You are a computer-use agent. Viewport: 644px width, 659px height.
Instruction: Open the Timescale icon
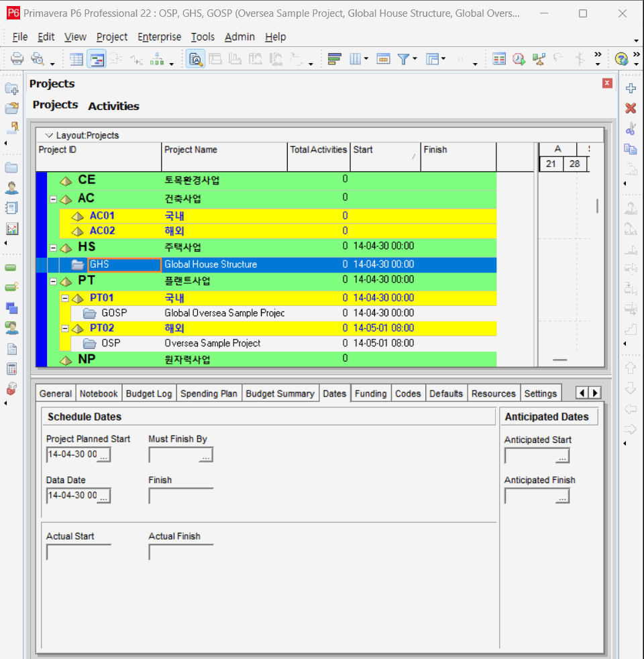tap(383, 59)
